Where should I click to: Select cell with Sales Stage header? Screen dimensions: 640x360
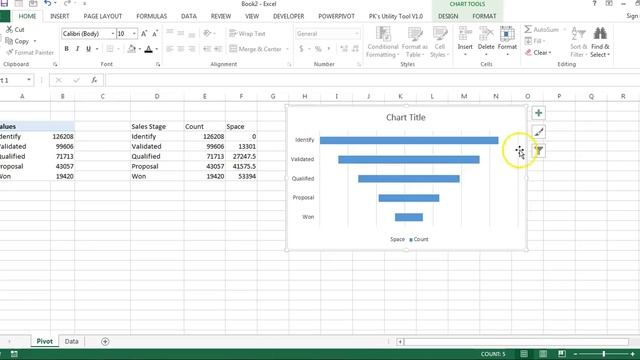[157, 127]
